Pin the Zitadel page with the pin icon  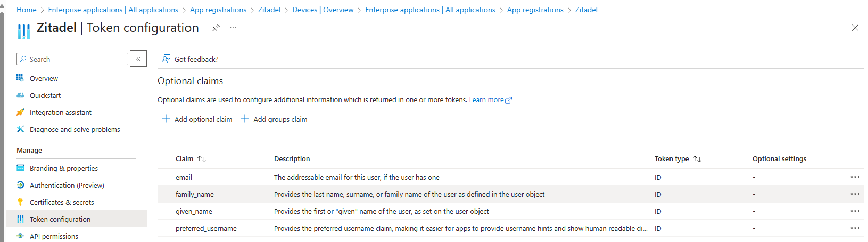click(216, 28)
